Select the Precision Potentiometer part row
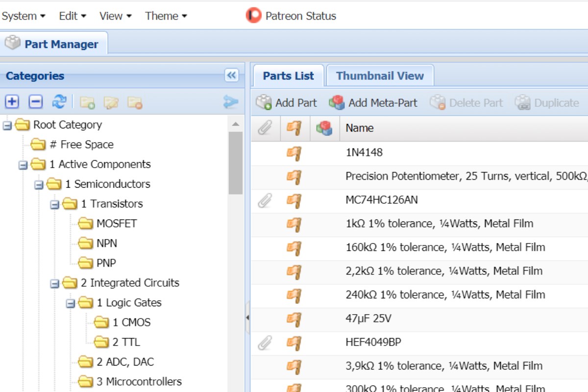This screenshot has width=588, height=392. tap(419, 176)
